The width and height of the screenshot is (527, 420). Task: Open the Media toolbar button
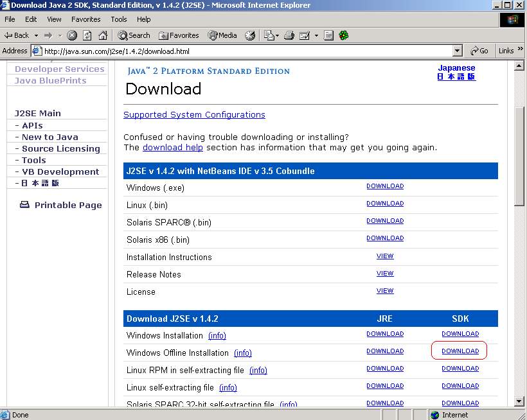point(222,35)
